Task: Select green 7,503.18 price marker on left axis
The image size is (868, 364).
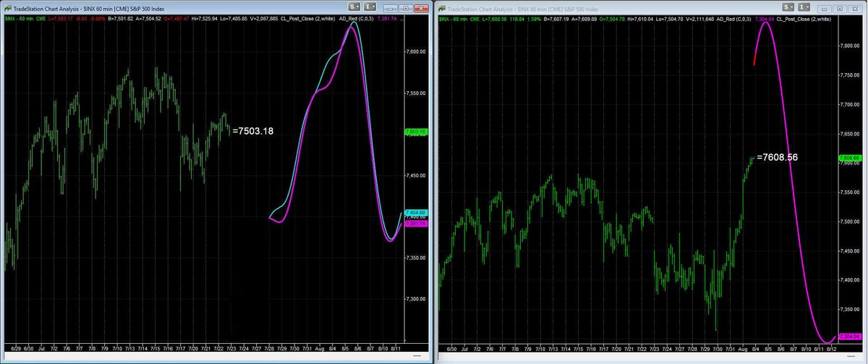Action: tap(417, 132)
